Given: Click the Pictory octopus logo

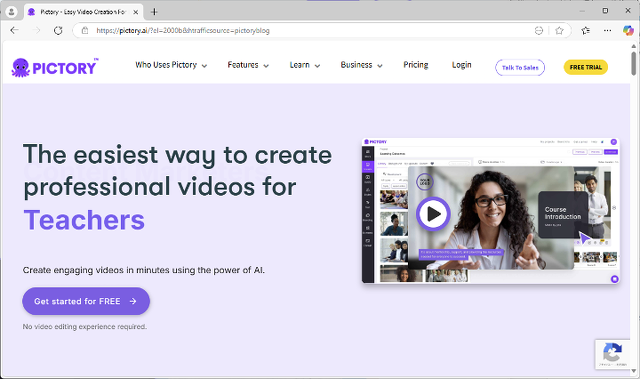Looking at the screenshot, I should click(x=55, y=68).
